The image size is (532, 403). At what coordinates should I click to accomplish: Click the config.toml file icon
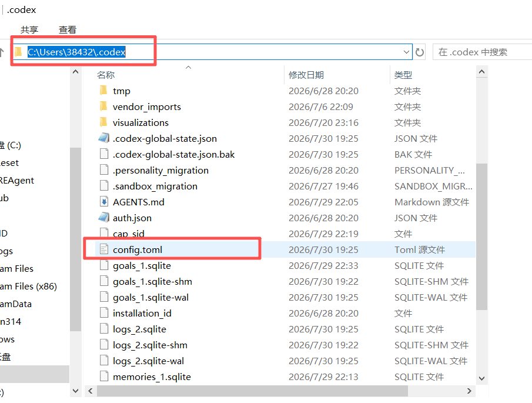(x=104, y=249)
